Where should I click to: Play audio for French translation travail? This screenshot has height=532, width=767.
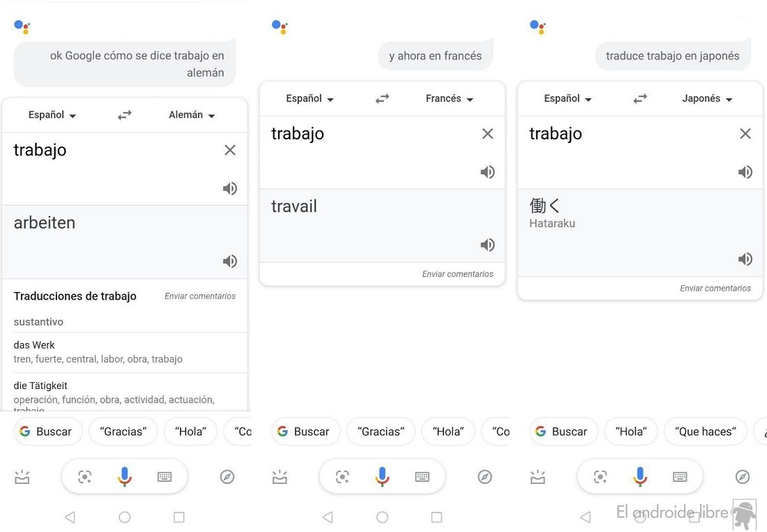487,245
